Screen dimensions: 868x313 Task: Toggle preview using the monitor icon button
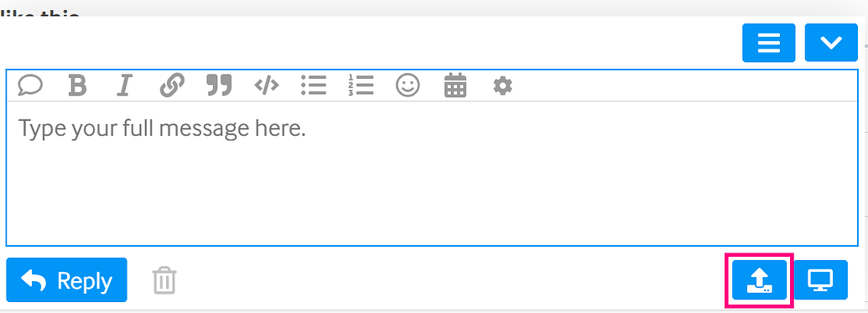coord(821,279)
